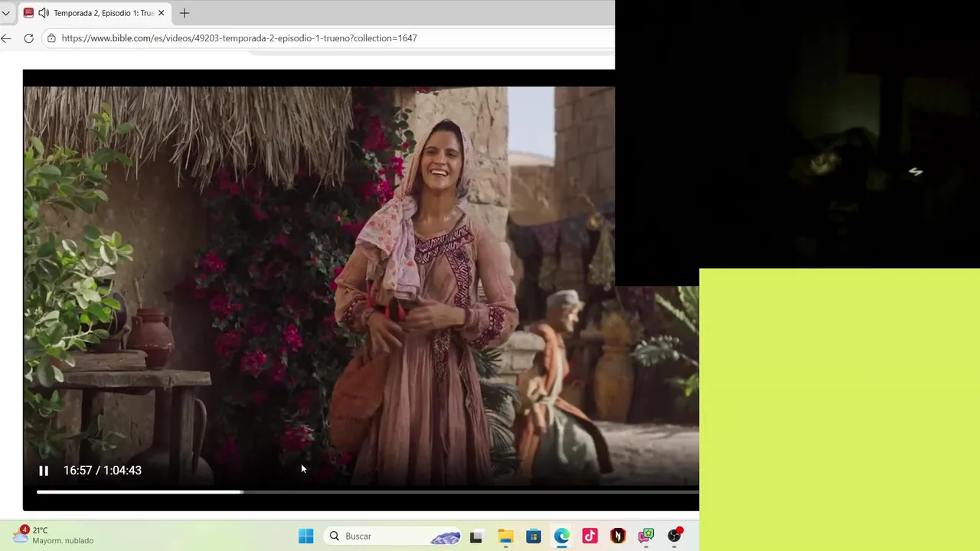
Task: Open the weather widget showing 21°C
Action: coord(54,536)
